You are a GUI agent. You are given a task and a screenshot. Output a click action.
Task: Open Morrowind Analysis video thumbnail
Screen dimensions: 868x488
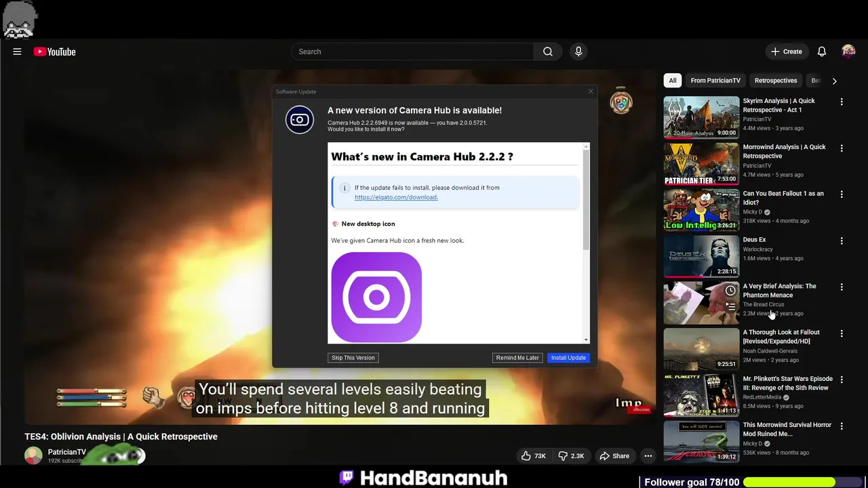701,163
